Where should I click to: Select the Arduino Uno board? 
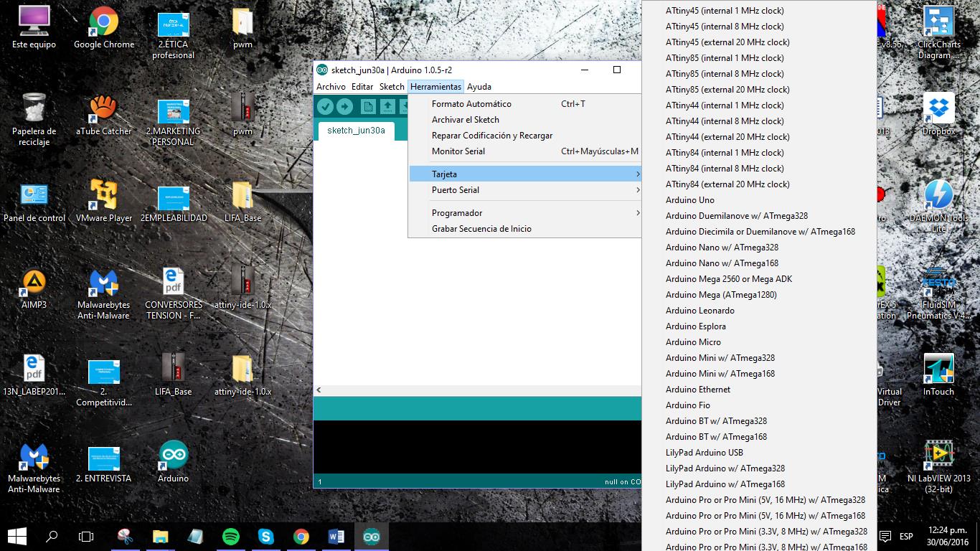759,200
